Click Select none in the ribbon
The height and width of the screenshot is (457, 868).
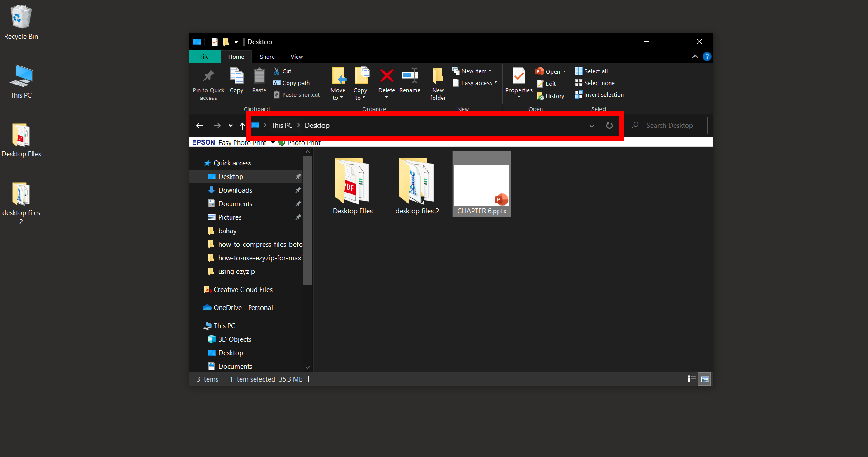pos(595,83)
